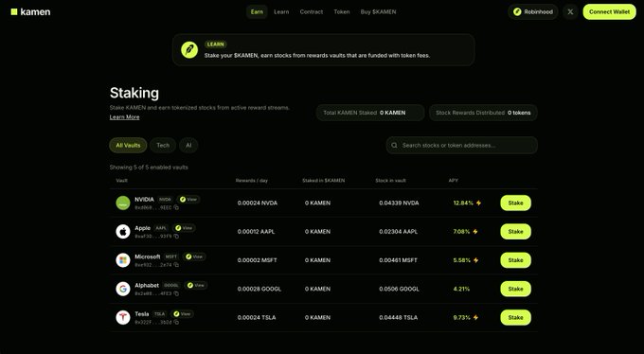Image resolution: width=644 pixels, height=354 pixels.
Task: Open the Contract nav item
Action: (x=312, y=12)
